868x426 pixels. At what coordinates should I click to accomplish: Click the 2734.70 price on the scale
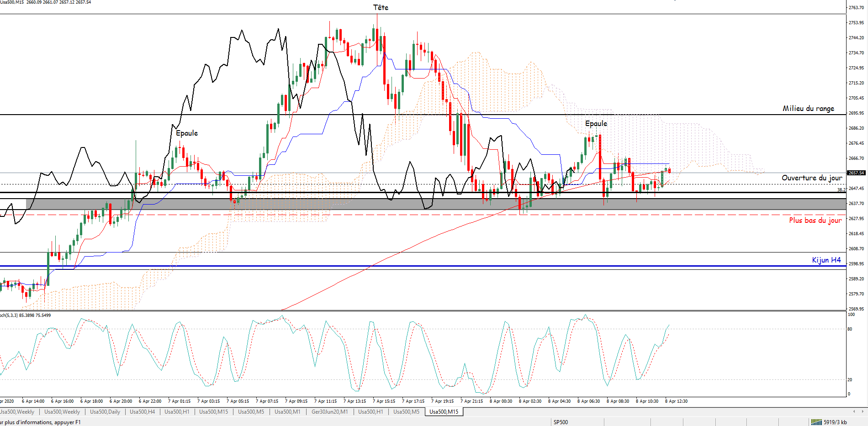(856, 53)
